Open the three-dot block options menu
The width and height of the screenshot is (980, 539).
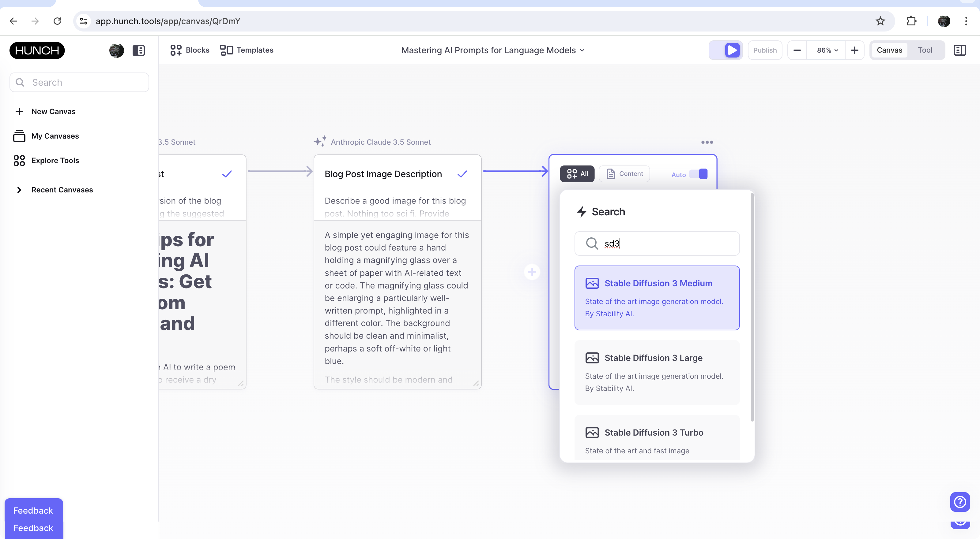tap(707, 142)
